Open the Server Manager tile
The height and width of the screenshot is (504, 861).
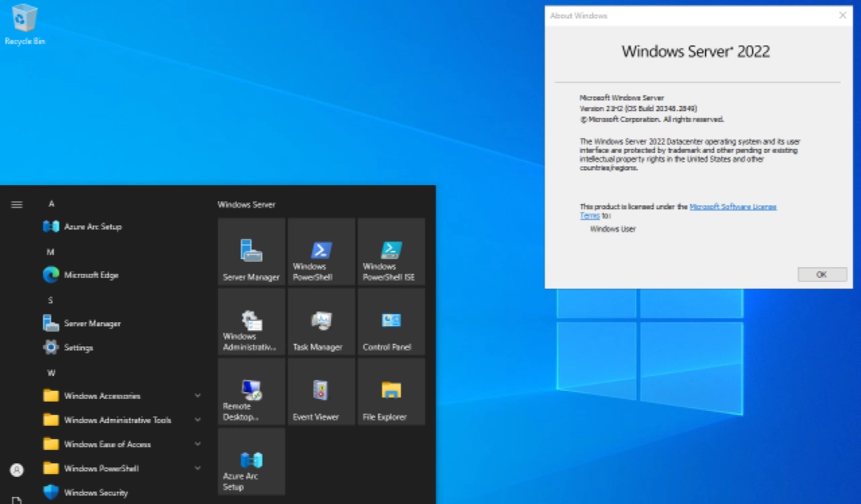pos(252,252)
